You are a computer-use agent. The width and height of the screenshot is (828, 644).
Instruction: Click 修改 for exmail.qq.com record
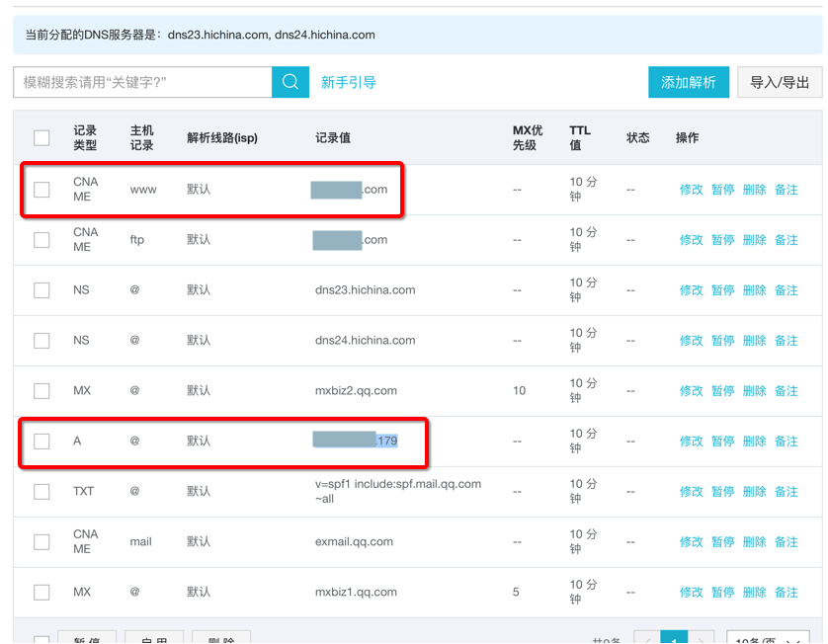pyautogui.click(x=692, y=542)
